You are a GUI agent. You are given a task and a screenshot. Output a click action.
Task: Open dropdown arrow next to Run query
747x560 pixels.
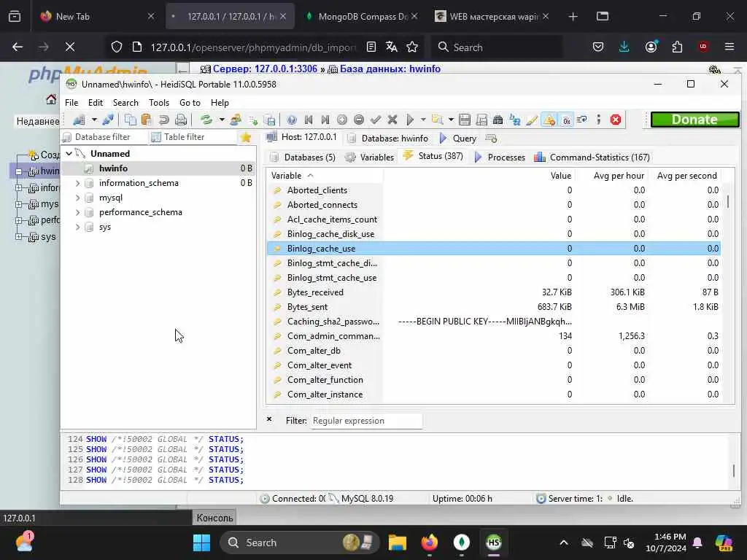(423, 120)
